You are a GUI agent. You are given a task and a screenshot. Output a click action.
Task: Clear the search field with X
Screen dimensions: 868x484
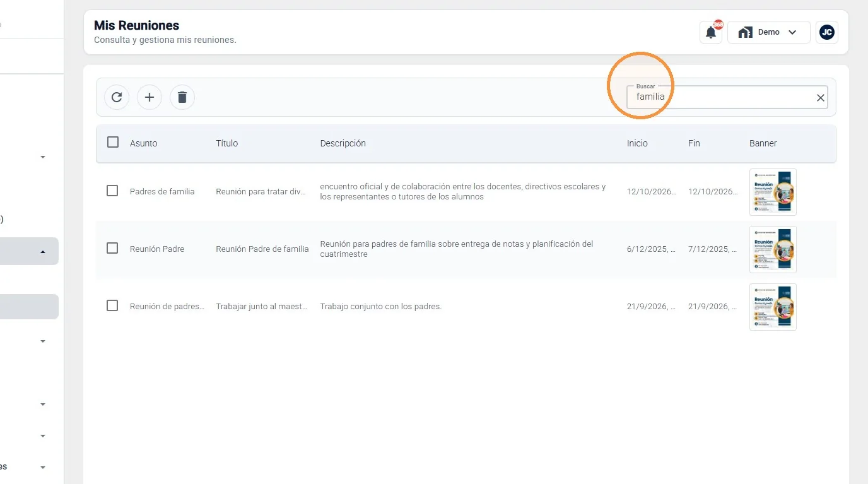coord(821,98)
